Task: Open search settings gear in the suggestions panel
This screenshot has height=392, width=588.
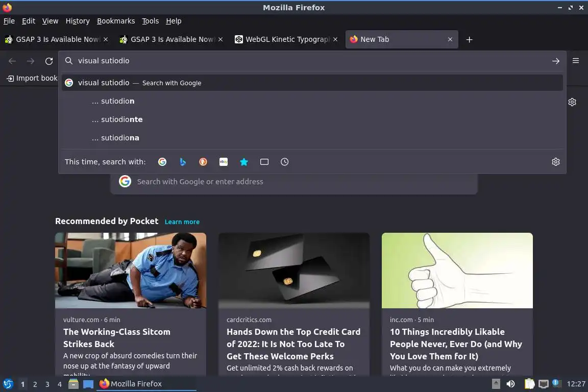Action: click(x=556, y=162)
